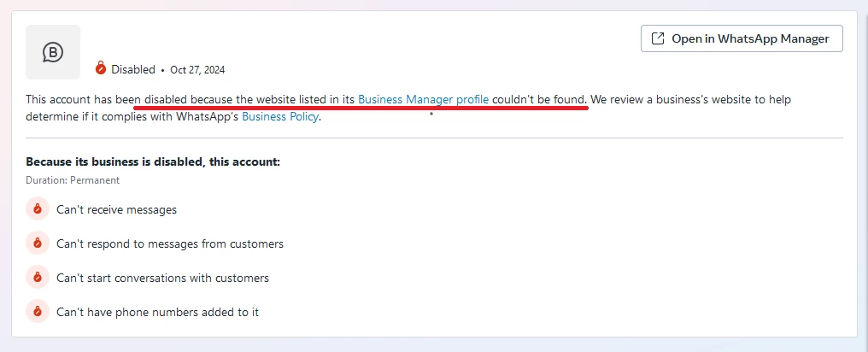Follow the "Business Policy" link
This screenshot has height=352, width=868.
tap(280, 116)
